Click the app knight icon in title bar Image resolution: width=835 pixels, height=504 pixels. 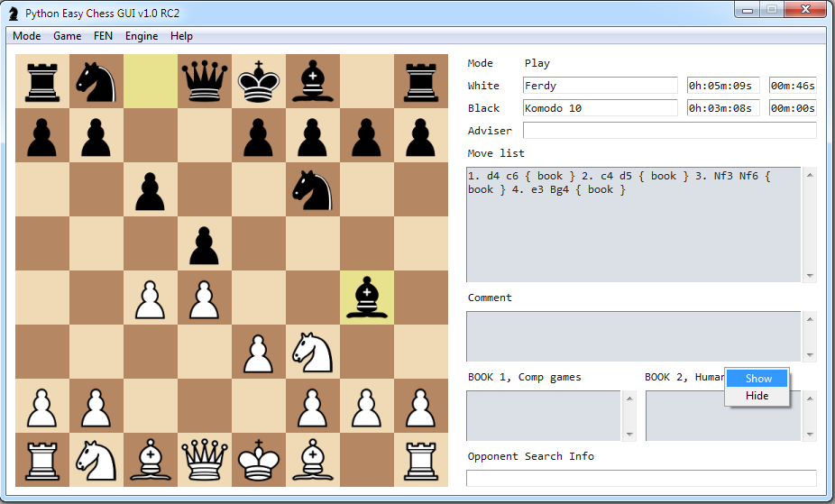14,14
